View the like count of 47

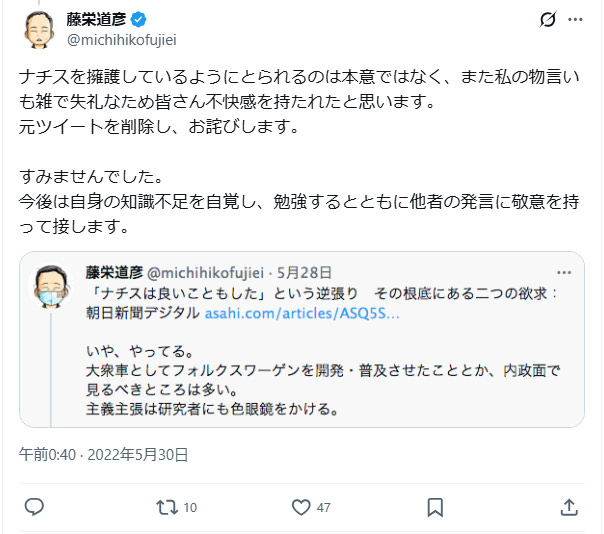[324, 508]
